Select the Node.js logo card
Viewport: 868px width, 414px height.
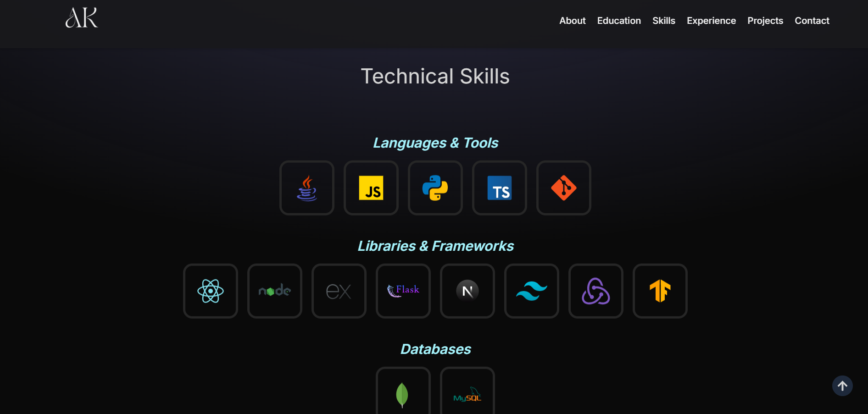pos(275,291)
